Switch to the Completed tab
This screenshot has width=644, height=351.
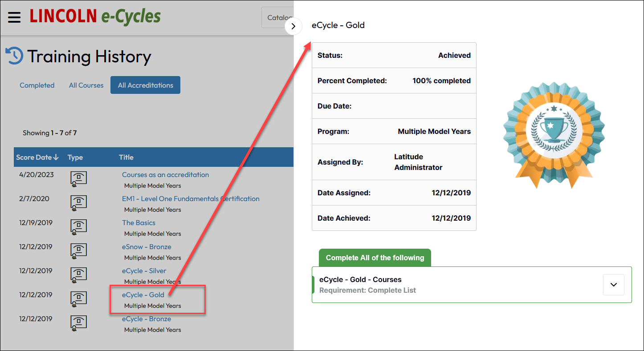37,85
